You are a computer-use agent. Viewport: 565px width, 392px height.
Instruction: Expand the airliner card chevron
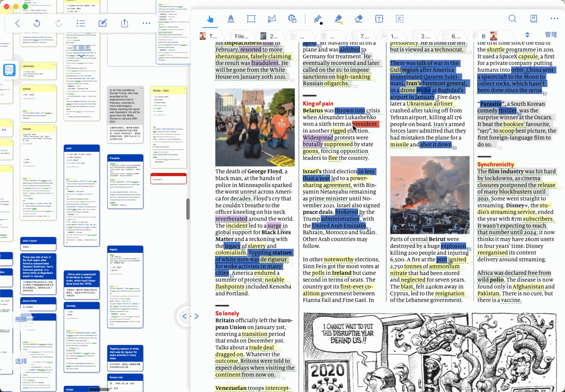(54, 88)
